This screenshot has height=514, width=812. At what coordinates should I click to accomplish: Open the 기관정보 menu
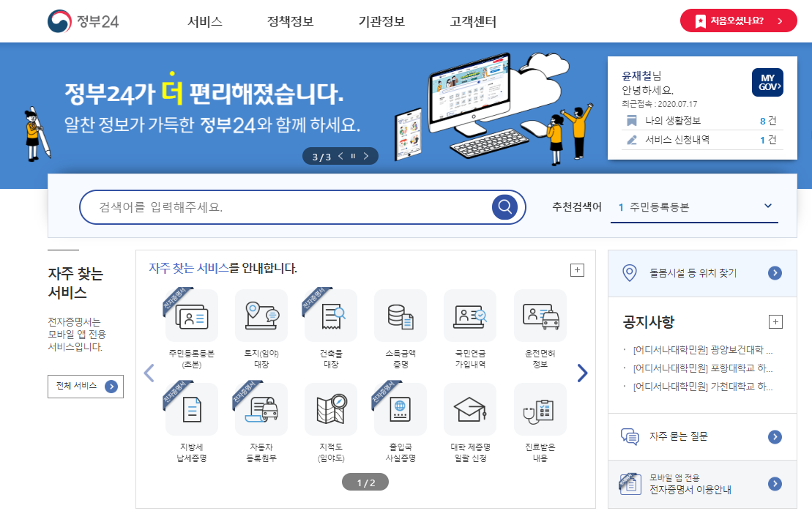point(381,22)
